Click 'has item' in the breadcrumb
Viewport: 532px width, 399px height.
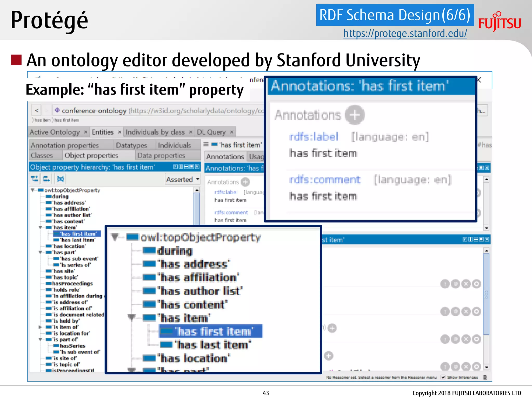[42, 120]
